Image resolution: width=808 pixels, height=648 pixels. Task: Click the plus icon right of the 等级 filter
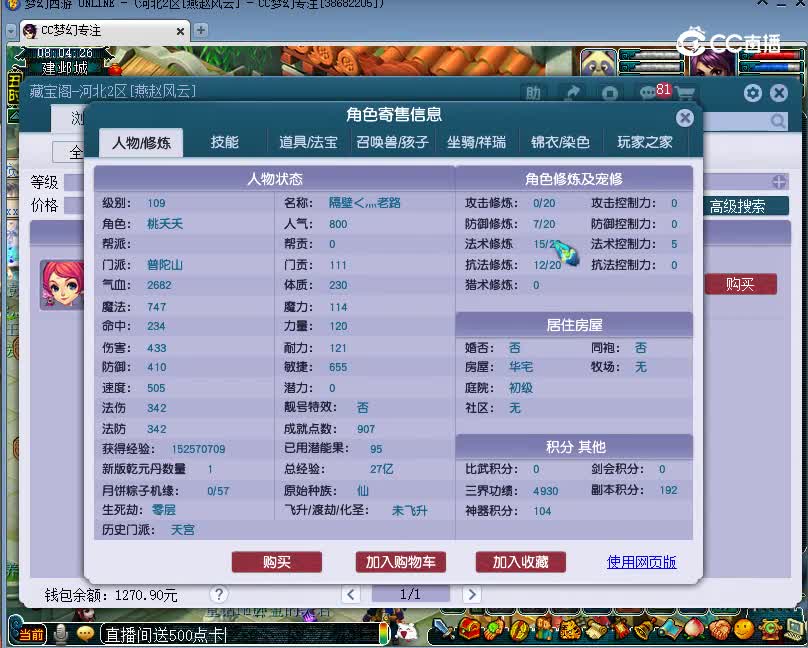[779, 181]
